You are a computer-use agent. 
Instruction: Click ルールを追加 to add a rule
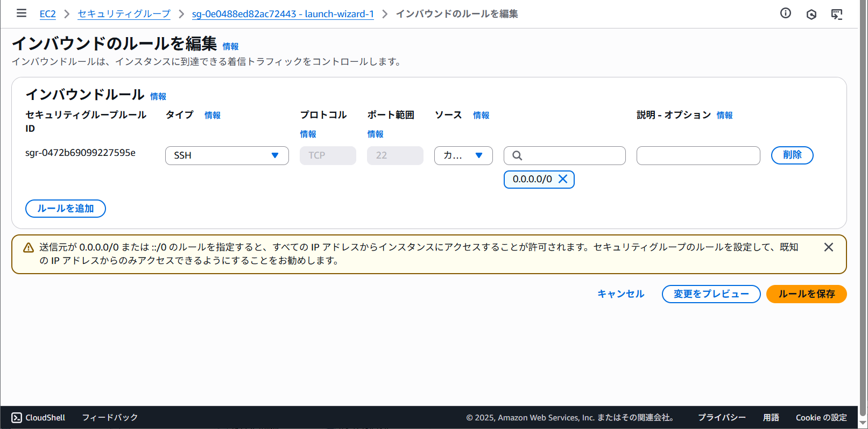66,209
